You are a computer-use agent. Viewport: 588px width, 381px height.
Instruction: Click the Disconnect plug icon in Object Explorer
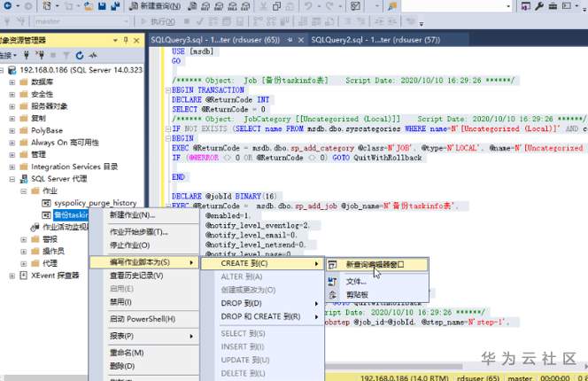(x=40, y=56)
